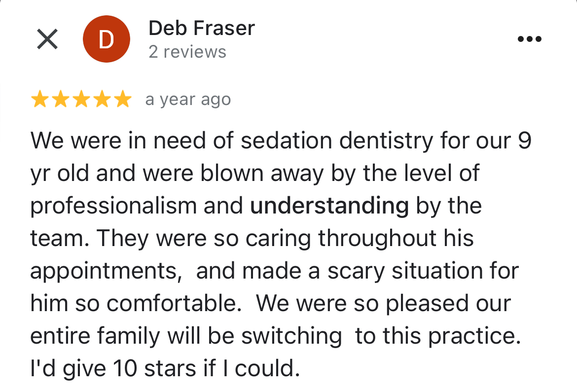Click the orange D profile avatar
The height and width of the screenshot is (392, 577).
(107, 39)
